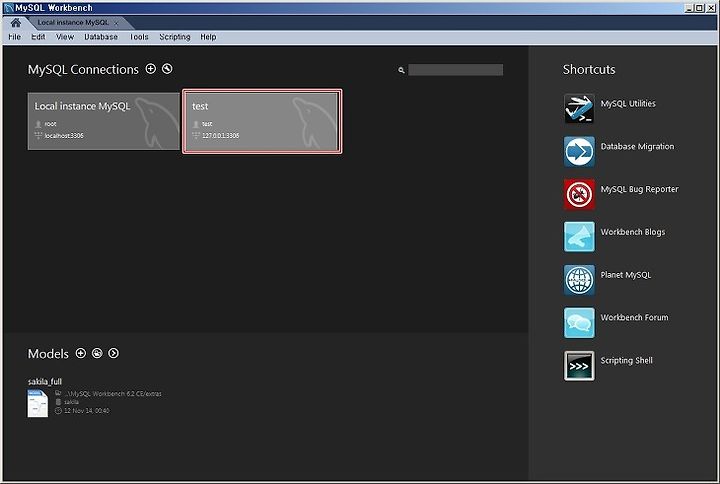
Task: Click the root user on Local instance tile
Action: 51,124
